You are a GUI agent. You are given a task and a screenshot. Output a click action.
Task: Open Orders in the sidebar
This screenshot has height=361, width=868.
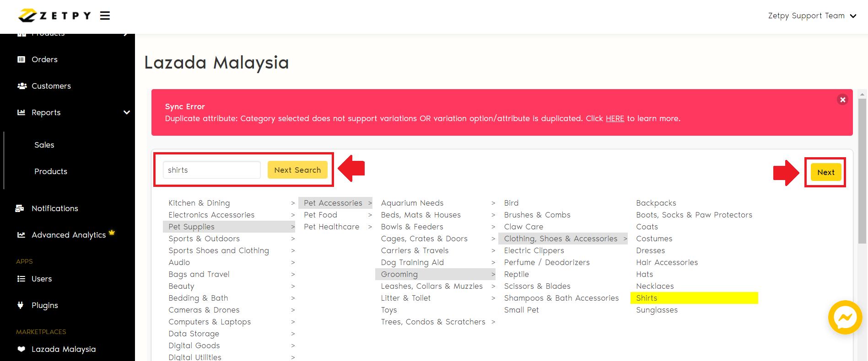44,59
